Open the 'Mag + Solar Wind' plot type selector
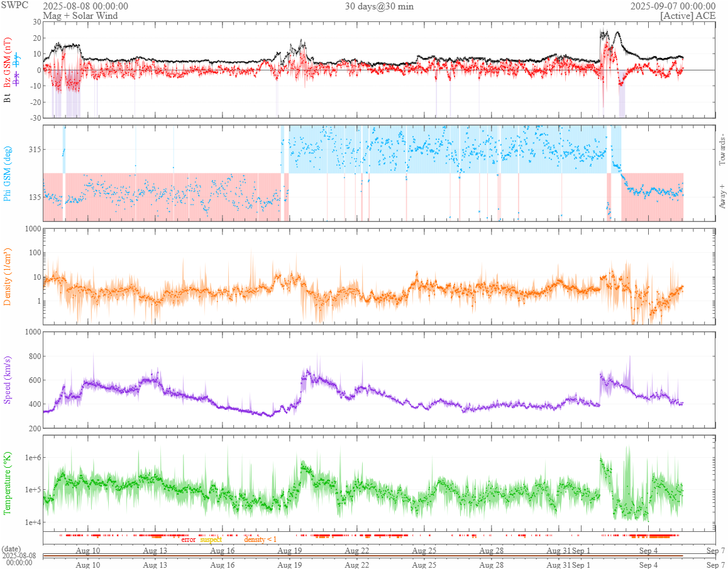The image size is (728, 569). (80, 16)
